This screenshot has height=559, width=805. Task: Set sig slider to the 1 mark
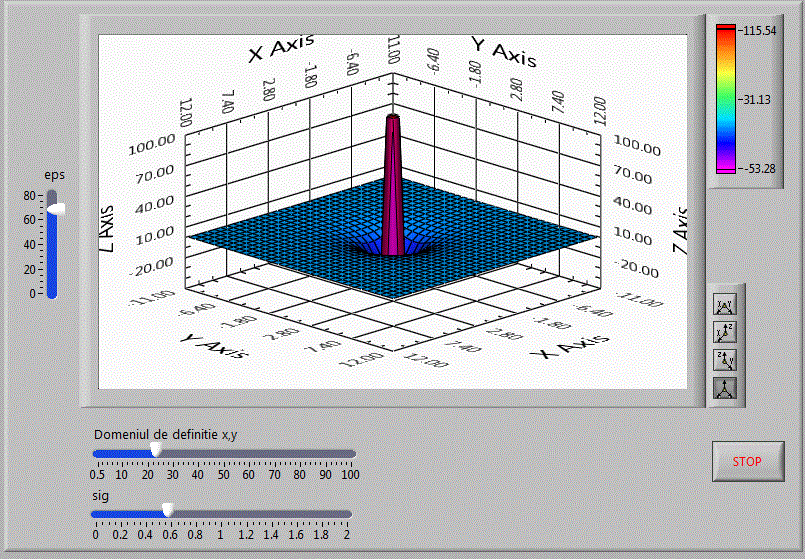pos(221,515)
